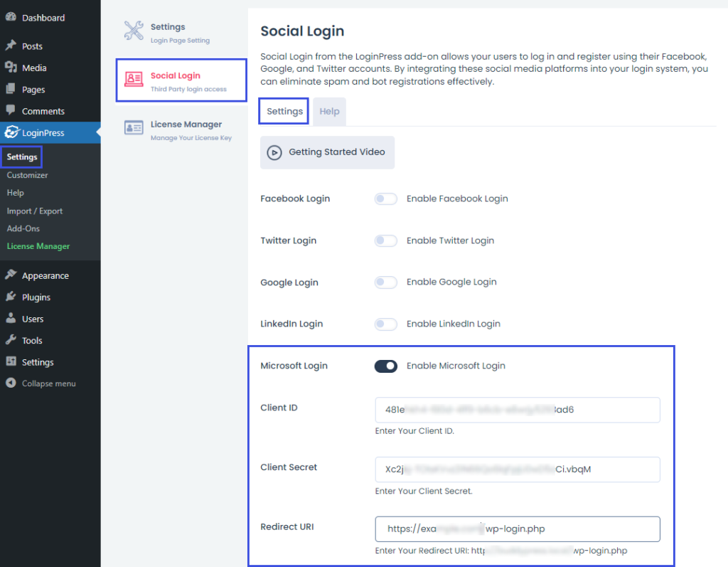
Task: Open the Media library menu
Action: click(x=50, y=68)
